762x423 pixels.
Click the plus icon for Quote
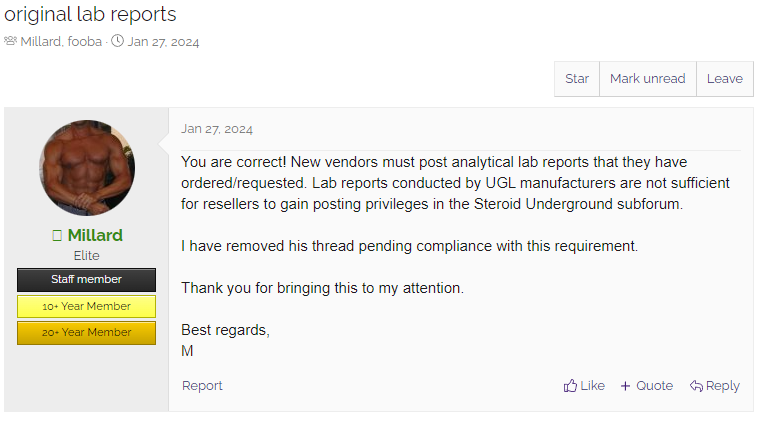626,386
